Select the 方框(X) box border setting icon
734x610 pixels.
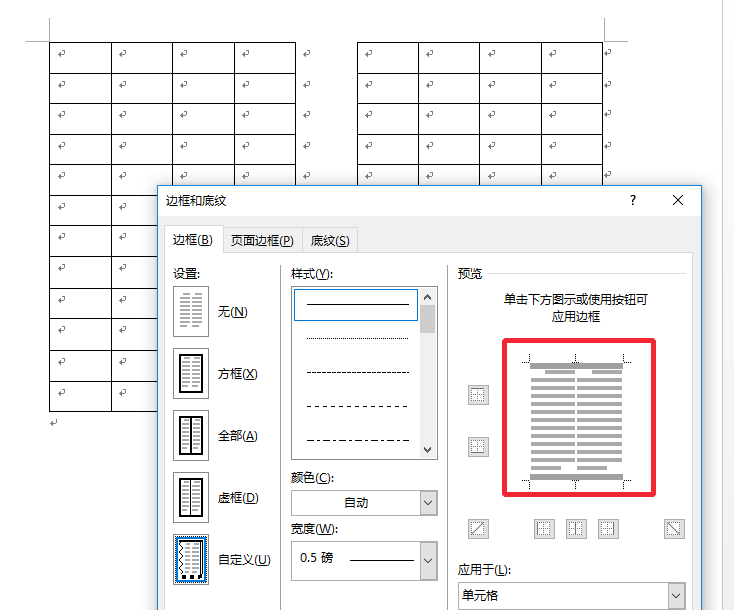[191, 373]
